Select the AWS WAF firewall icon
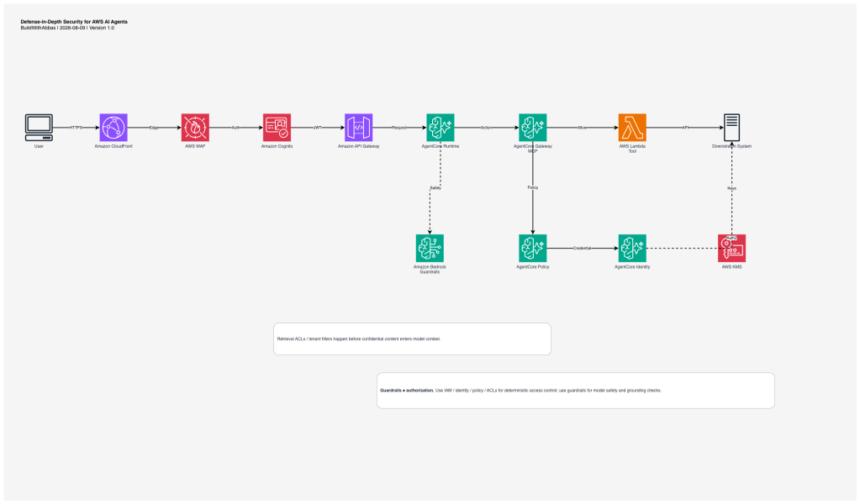The width and height of the screenshot is (860, 504). coord(195,128)
